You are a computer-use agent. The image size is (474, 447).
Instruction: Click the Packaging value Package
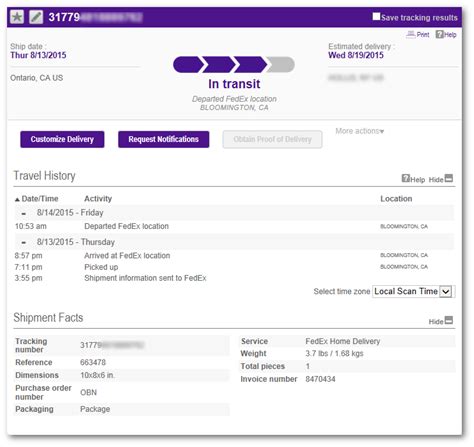click(x=95, y=409)
